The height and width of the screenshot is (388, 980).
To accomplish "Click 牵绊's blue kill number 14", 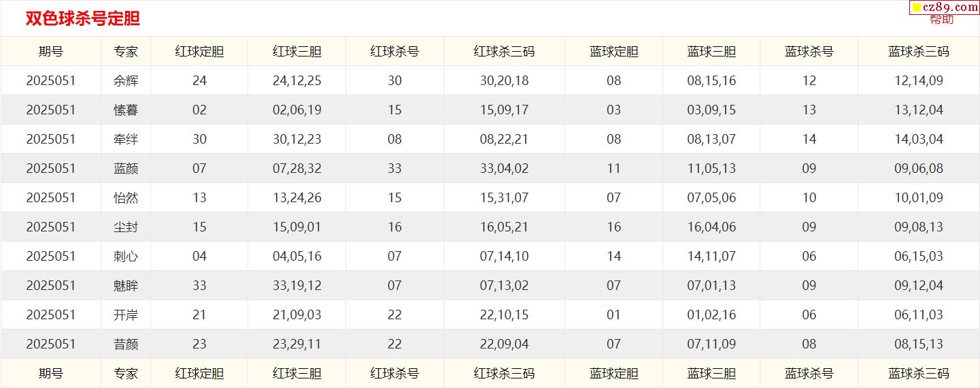I will [809, 140].
